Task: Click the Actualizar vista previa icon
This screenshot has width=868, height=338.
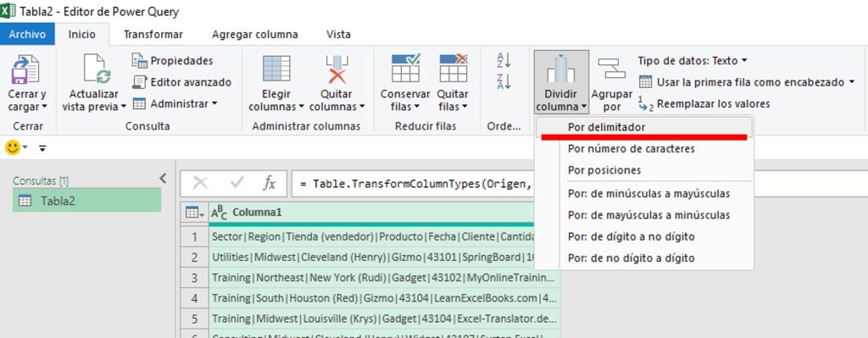Action: click(97, 69)
